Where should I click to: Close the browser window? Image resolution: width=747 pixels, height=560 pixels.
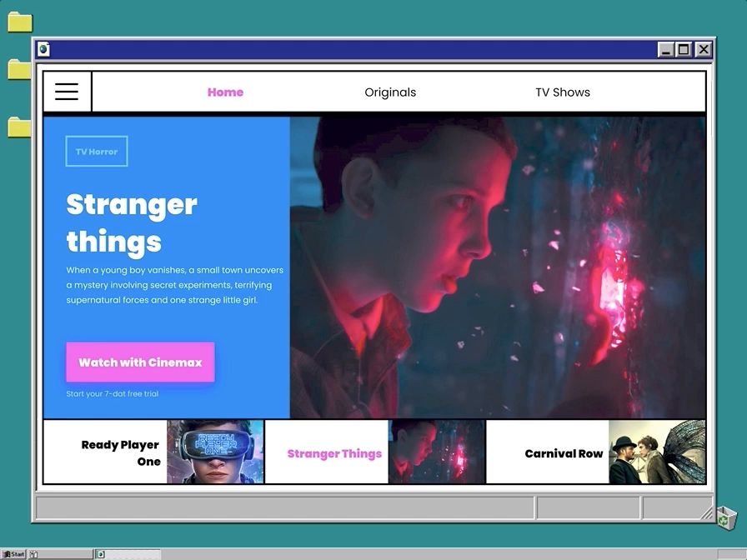[703, 50]
